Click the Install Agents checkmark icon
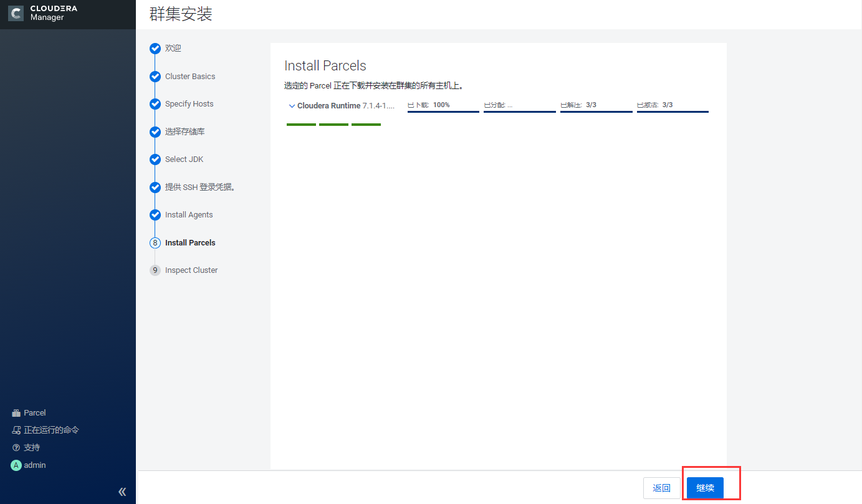The width and height of the screenshot is (862, 504). [x=155, y=215]
